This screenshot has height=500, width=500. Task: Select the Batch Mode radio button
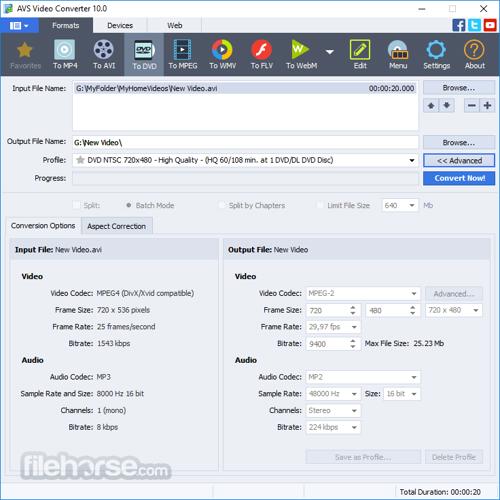[129, 205]
